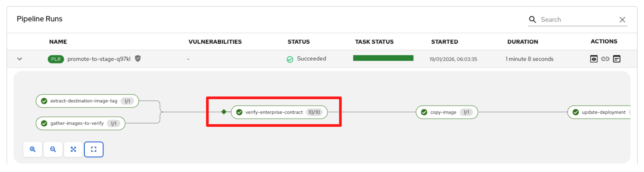
Task: Click the chain link icon under Actions
Action: 605,59
